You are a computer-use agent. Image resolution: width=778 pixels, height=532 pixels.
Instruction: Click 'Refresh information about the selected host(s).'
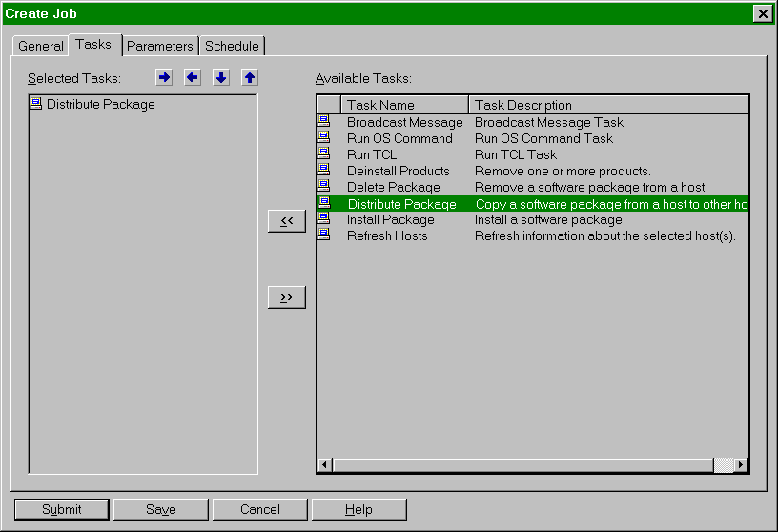tap(604, 235)
